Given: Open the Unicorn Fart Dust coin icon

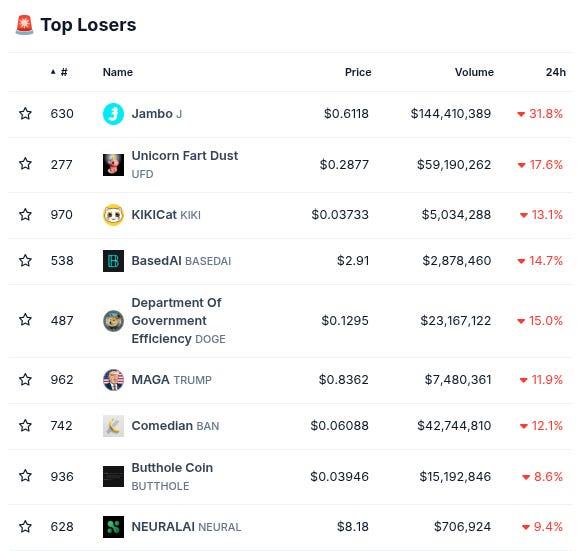Looking at the screenshot, I should 113,165.
